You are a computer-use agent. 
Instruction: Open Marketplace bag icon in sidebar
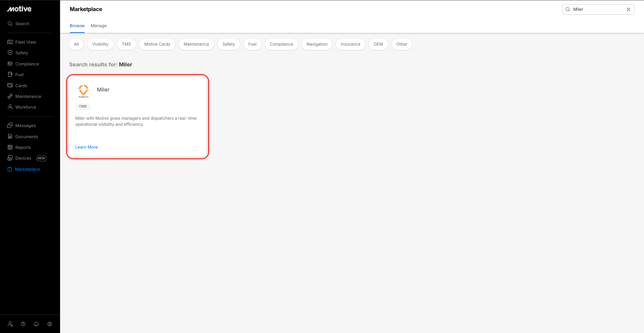point(10,169)
